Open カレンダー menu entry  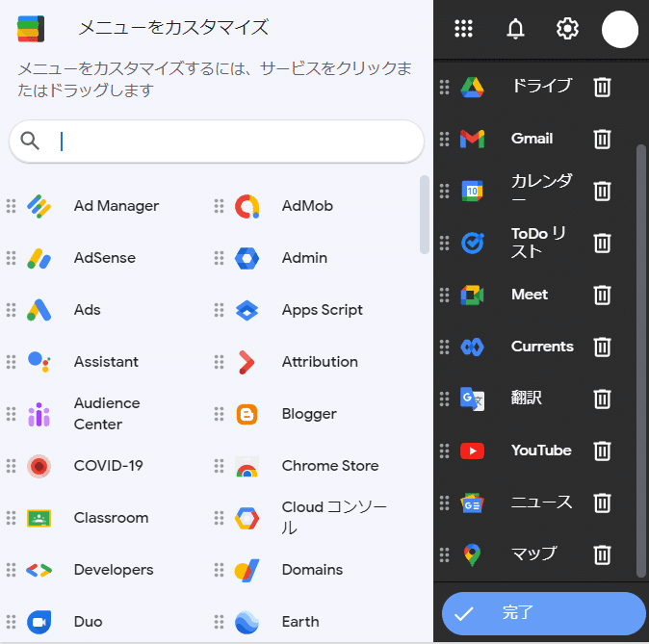[x=542, y=187]
